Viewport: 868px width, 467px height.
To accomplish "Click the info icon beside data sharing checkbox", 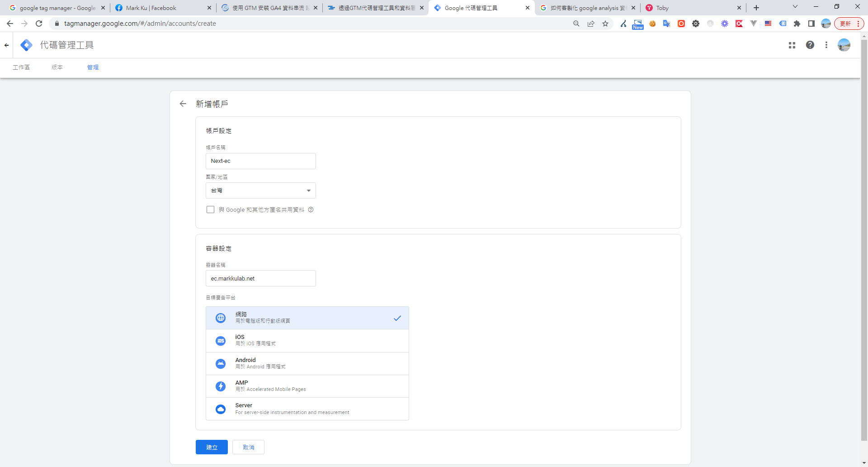I will coord(311,210).
